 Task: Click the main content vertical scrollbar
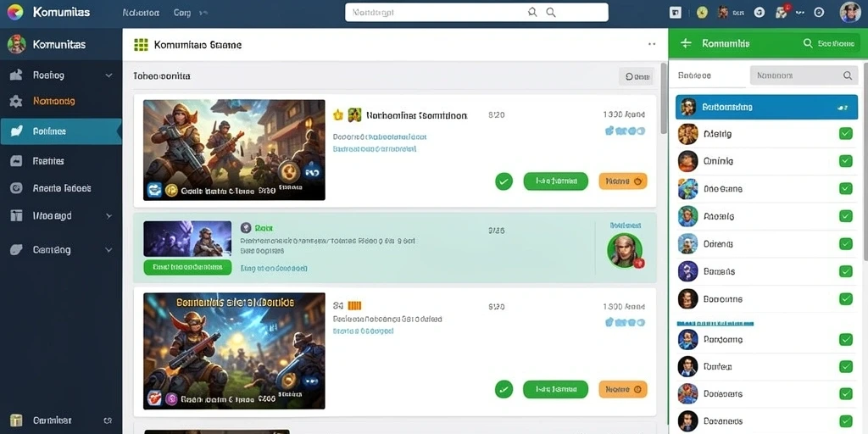[663, 98]
